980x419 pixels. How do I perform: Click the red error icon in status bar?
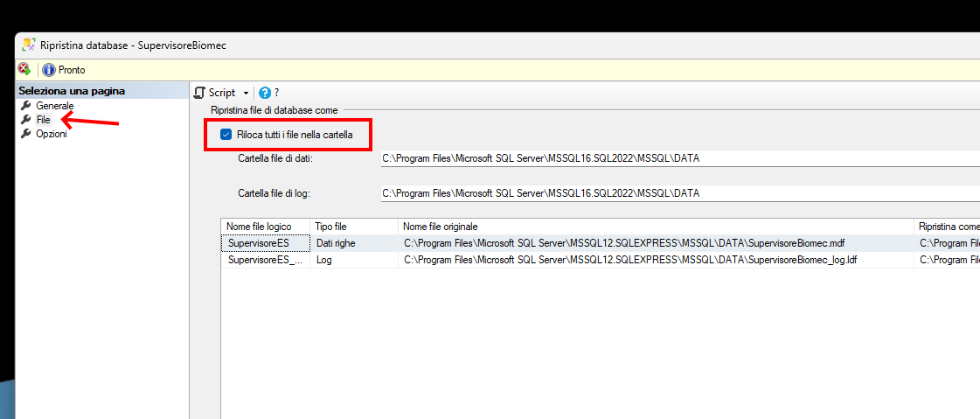pos(24,69)
